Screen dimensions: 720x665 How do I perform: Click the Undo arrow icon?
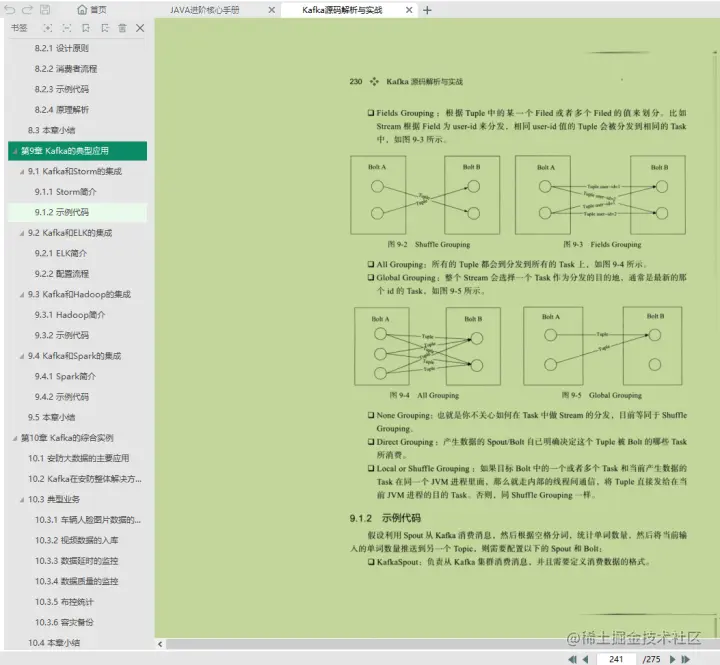pyautogui.click(x=10, y=10)
